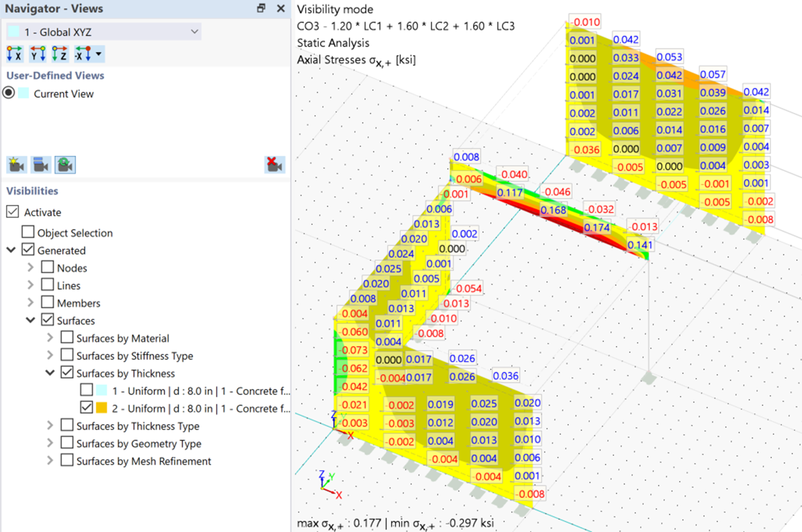
Task: Open the 1 - Global XYZ dropdown
Action: tap(103, 32)
